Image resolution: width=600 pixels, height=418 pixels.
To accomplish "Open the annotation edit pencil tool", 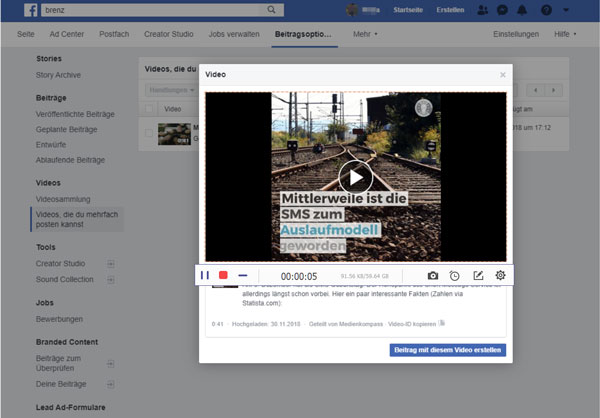I will [x=478, y=275].
